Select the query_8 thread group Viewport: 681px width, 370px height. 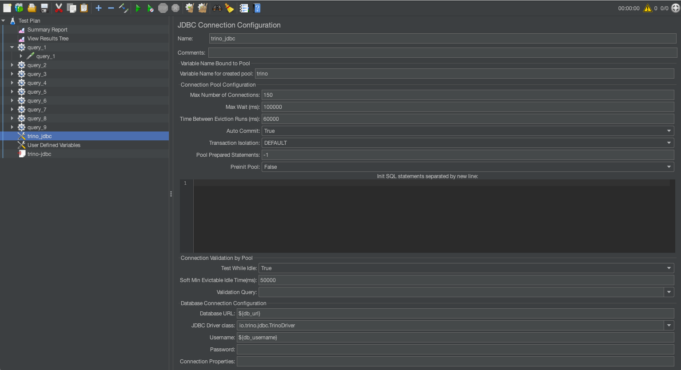coord(36,118)
